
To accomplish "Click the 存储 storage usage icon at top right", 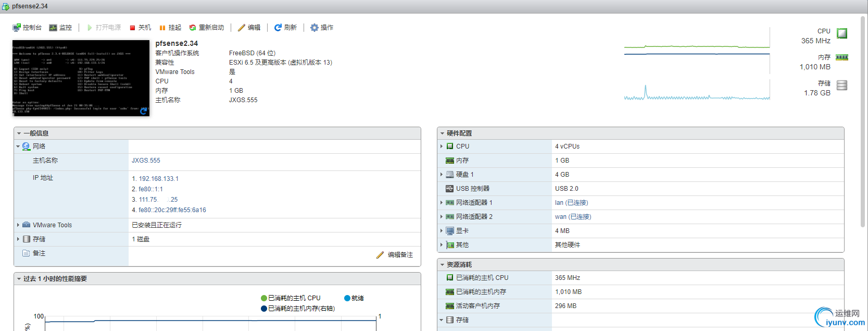I will (x=842, y=85).
